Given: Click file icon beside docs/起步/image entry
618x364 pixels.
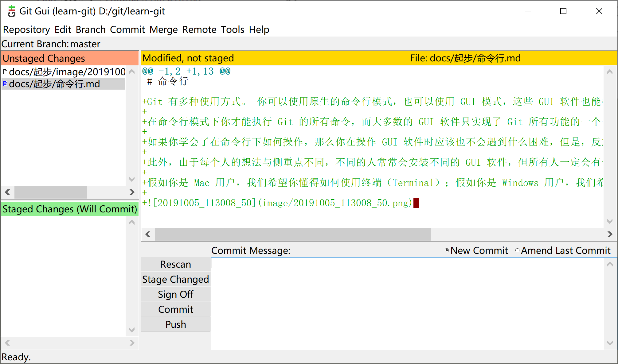Looking at the screenshot, I should [x=5, y=72].
